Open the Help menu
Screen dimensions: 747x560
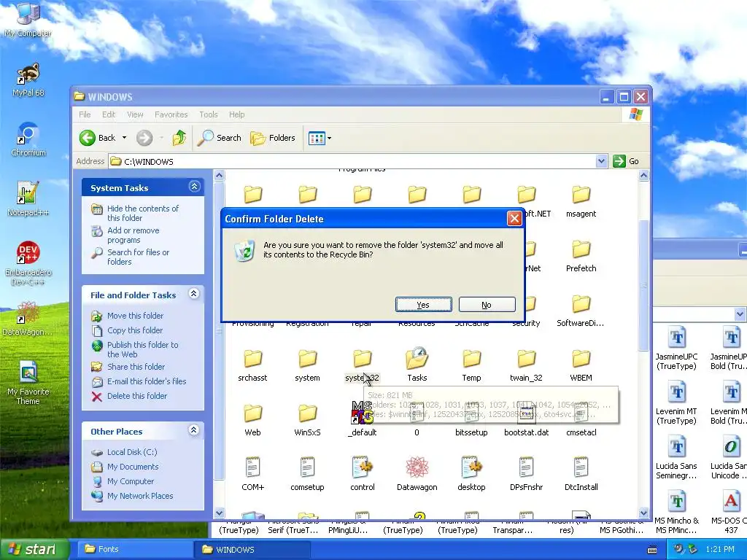pos(237,114)
